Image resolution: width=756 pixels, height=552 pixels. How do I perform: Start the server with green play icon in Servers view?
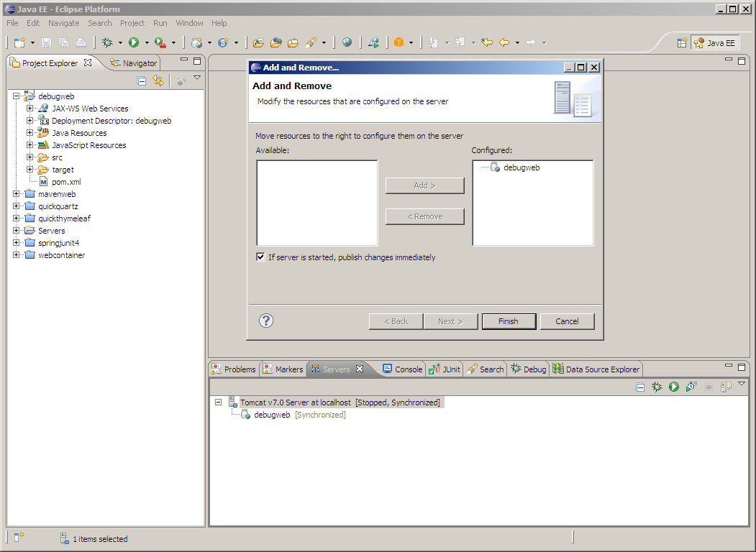pyautogui.click(x=674, y=387)
